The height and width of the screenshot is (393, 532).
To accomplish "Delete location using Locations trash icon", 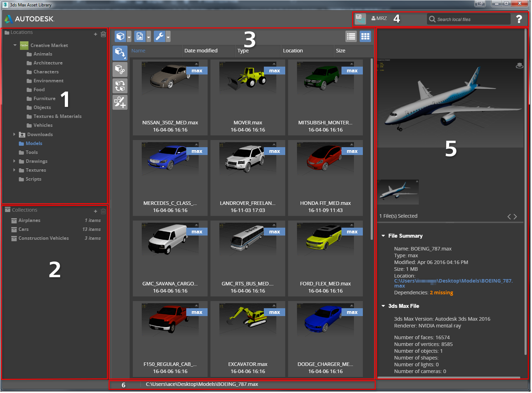I will click(103, 34).
